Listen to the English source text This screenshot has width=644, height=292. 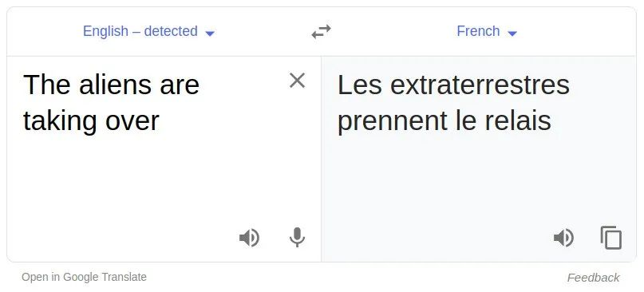[x=249, y=238]
